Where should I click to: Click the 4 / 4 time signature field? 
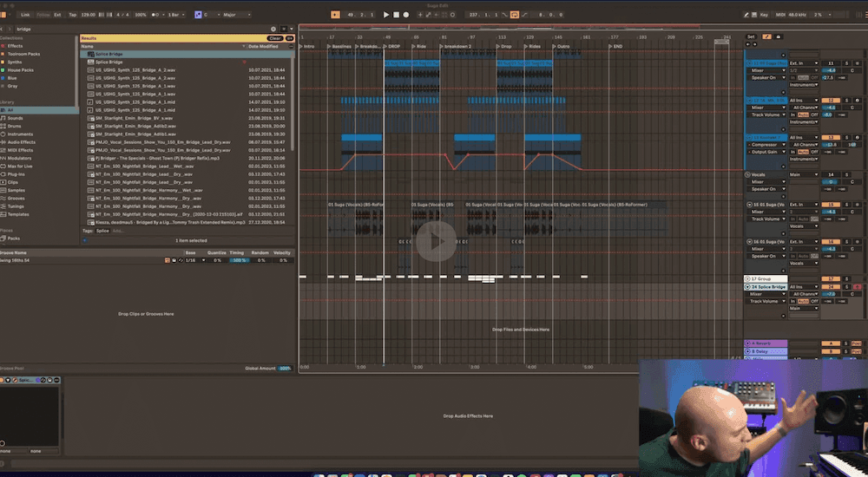click(123, 15)
